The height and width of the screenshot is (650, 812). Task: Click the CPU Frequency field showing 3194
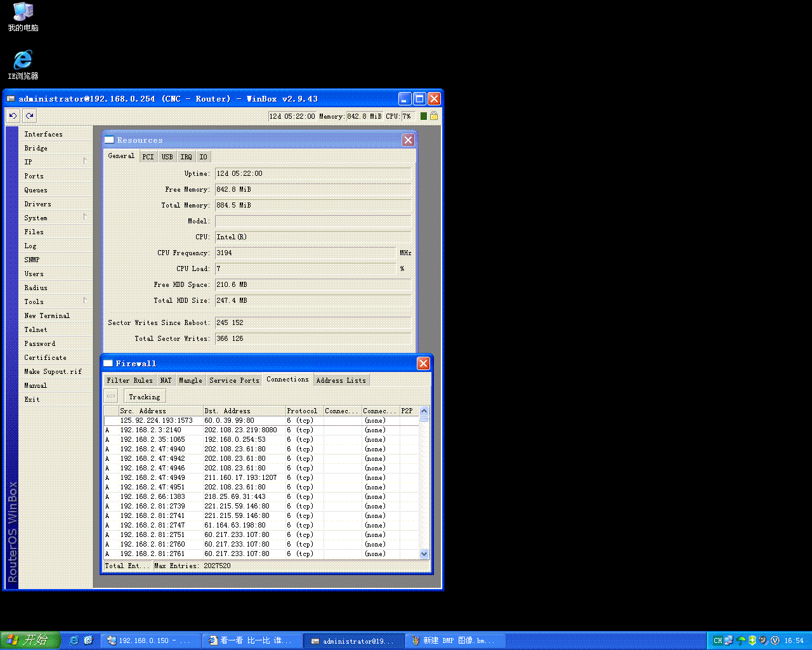click(305, 253)
